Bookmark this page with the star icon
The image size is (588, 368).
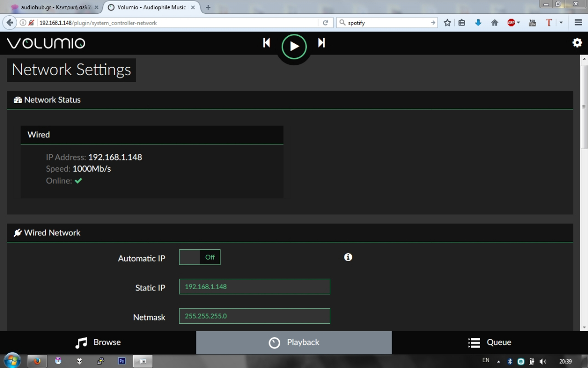447,23
